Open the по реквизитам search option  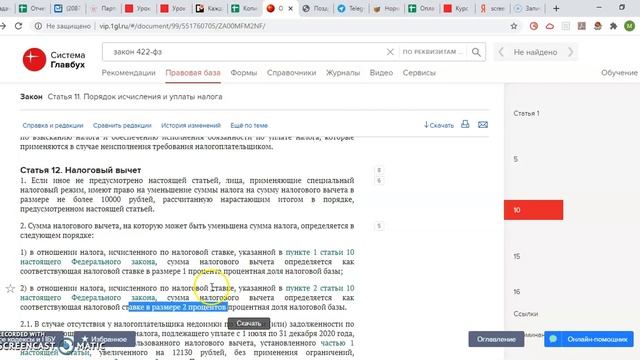[x=433, y=52]
